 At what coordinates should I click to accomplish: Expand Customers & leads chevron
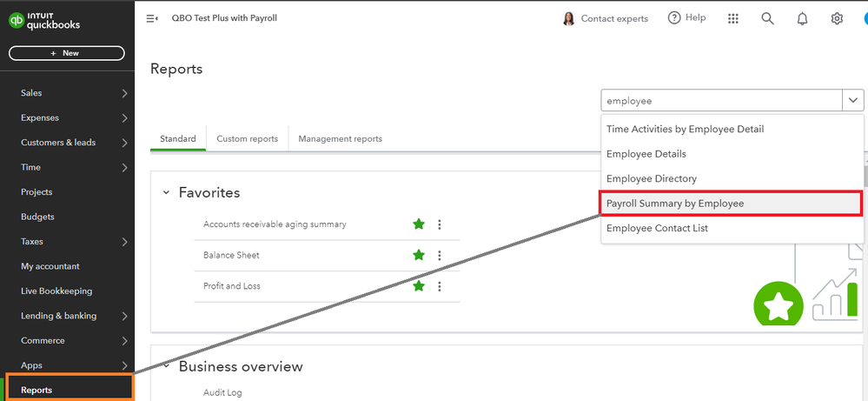pyautogui.click(x=124, y=143)
